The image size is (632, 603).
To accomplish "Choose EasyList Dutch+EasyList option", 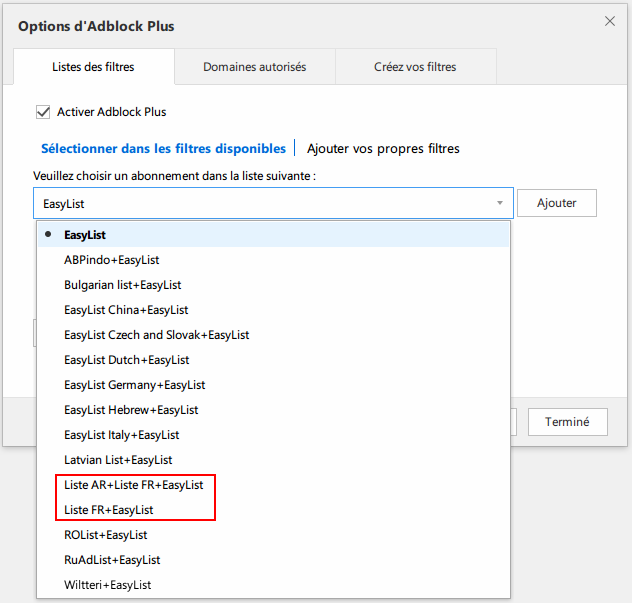I will pos(273,360).
